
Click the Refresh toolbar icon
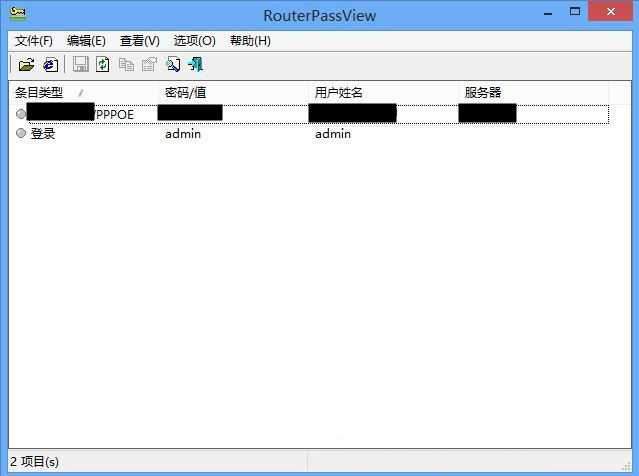click(103, 64)
